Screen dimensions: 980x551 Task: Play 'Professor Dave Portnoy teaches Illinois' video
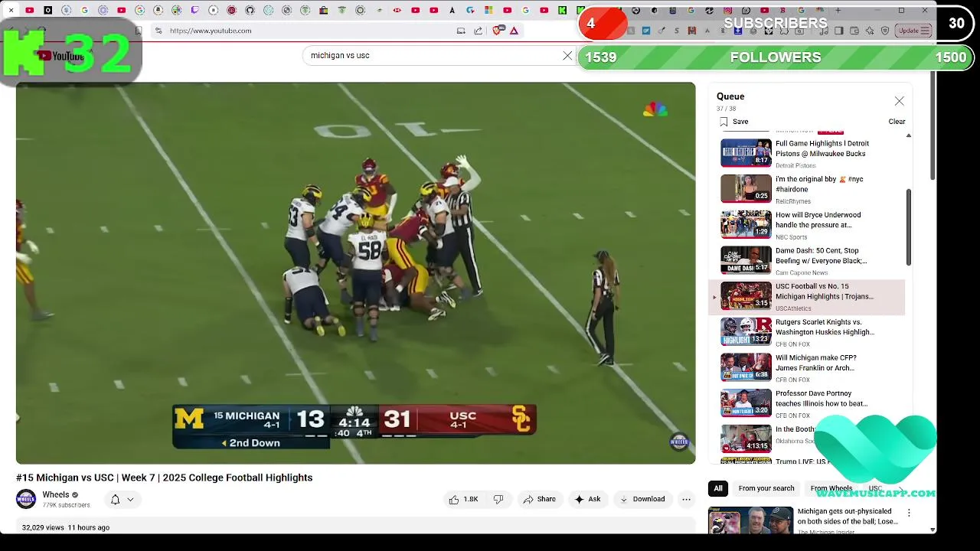tap(807, 403)
